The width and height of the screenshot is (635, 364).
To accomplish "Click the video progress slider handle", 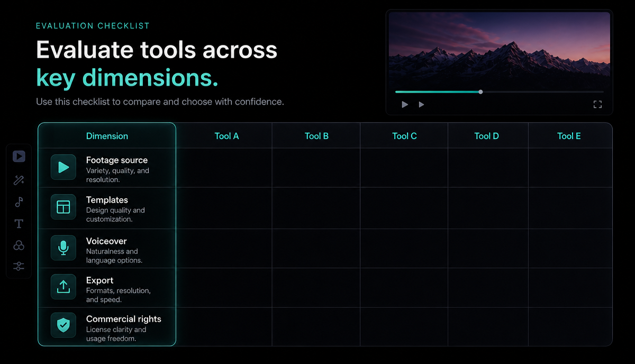I will pyautogui.click(x=480, y=92).
